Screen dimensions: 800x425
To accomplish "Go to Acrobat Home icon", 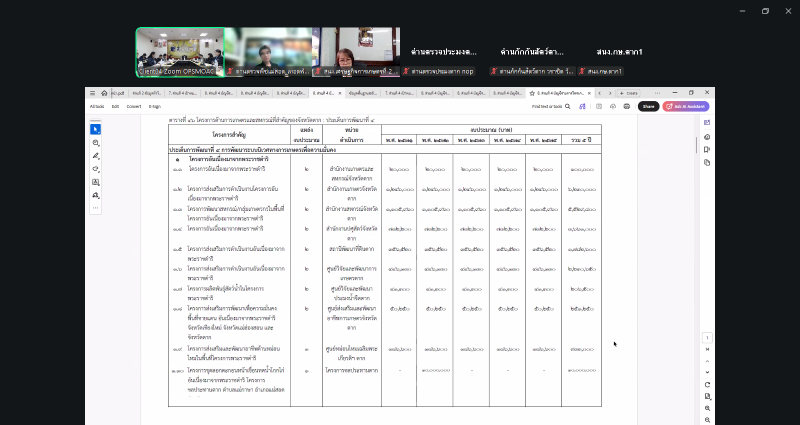I will [x=104, y=93].
